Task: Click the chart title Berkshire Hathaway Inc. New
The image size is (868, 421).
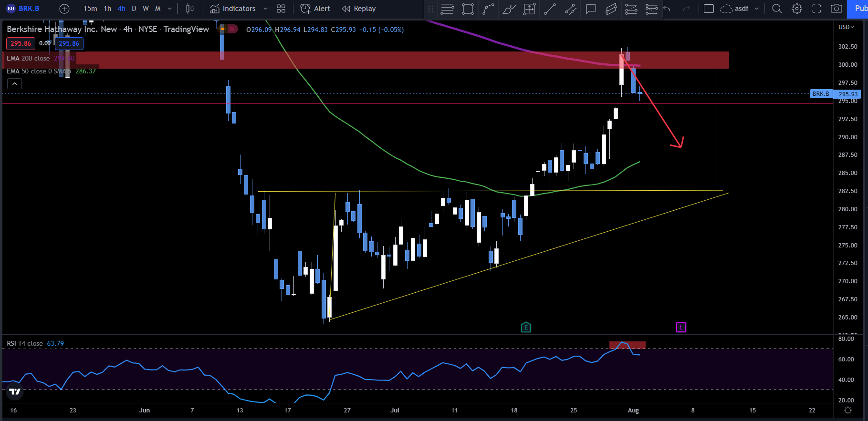Action: point(62,29)
